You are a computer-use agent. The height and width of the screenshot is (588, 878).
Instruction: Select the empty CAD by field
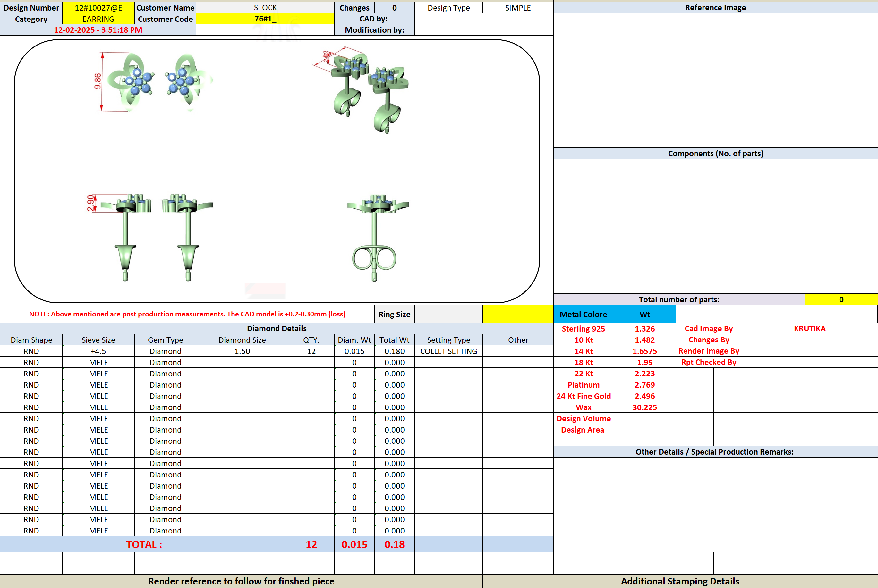tap(484, 19)
